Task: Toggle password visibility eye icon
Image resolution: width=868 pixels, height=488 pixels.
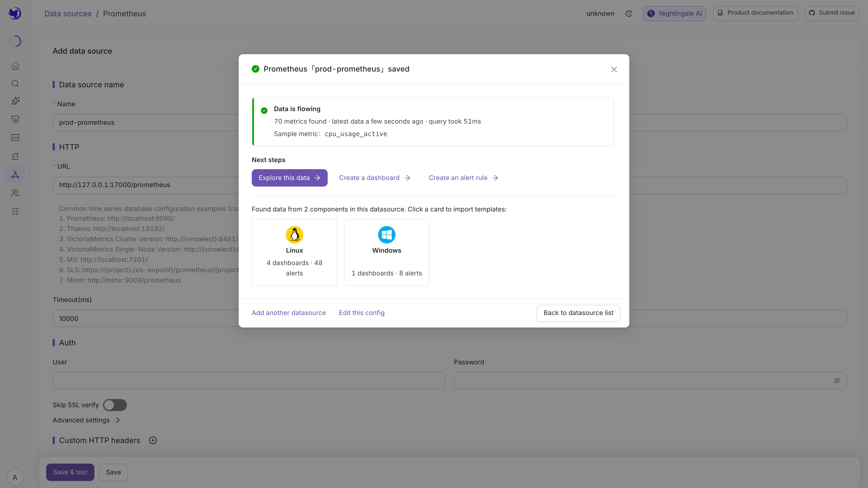Action: (x=837, y=381)
